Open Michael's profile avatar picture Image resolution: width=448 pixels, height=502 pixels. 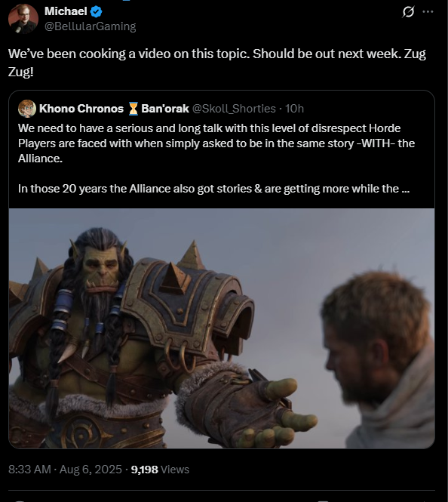point(23,19)
